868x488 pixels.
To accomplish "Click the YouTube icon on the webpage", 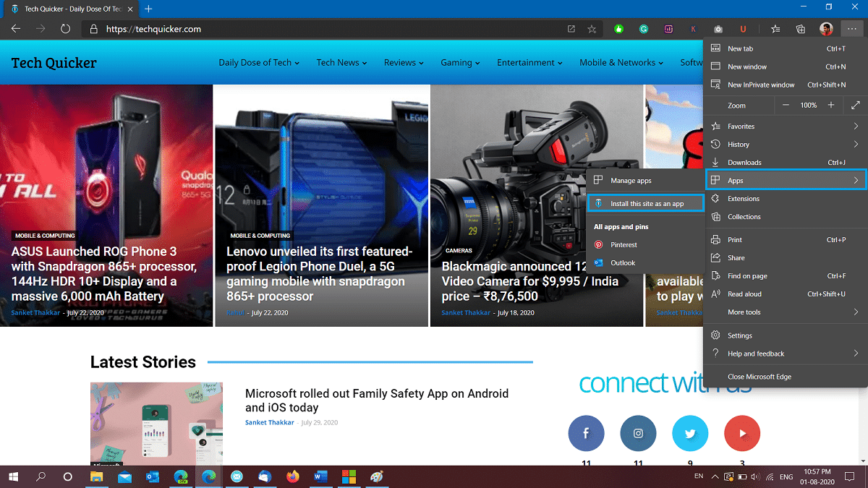I will 742,433.
